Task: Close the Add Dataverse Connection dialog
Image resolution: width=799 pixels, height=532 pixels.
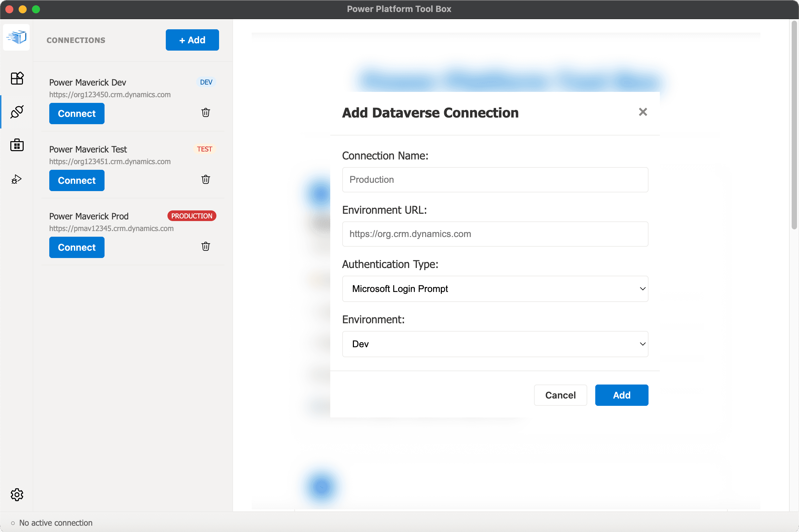Action: (x=643, y=112)
